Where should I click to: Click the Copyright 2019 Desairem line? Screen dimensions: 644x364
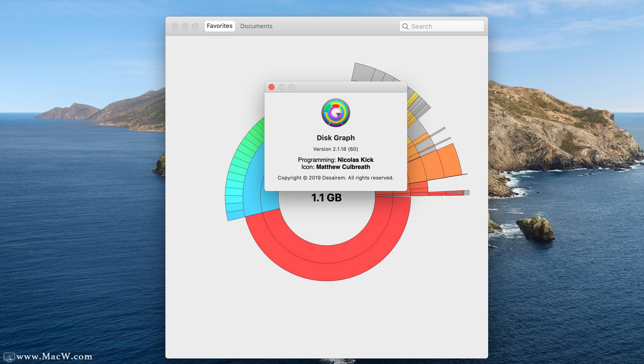(336, 178)
